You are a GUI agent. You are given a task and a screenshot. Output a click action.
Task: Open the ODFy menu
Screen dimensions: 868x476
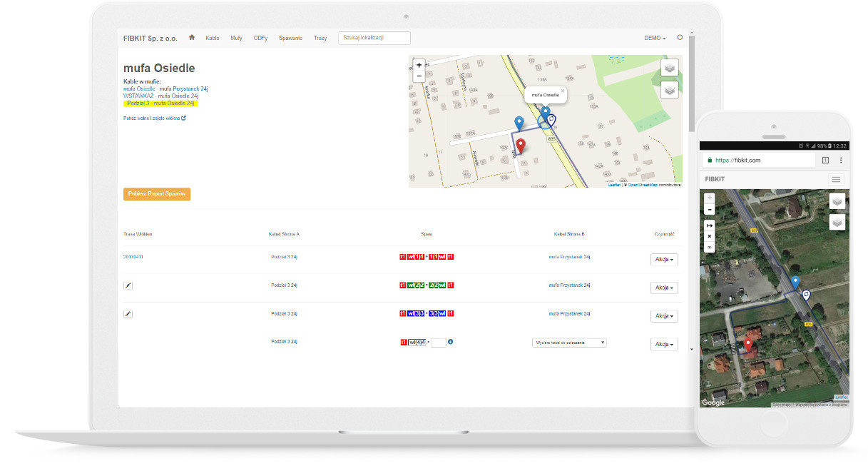coord(260,38)
